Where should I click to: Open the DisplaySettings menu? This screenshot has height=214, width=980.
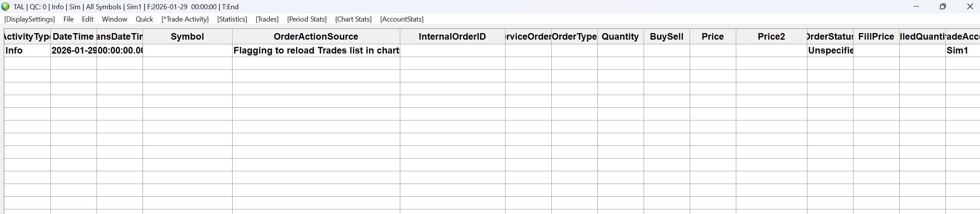pos(30,19)
